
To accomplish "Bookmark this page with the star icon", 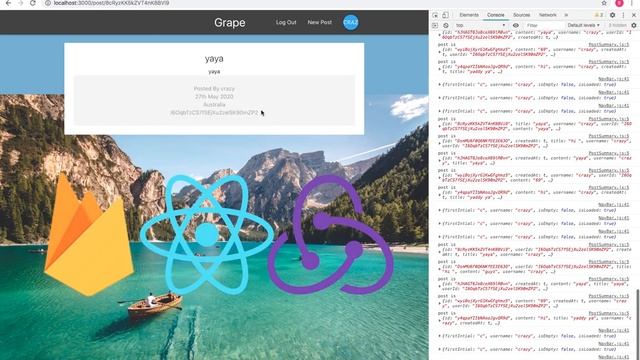I will pyautogui.click(x=604, y=3).
